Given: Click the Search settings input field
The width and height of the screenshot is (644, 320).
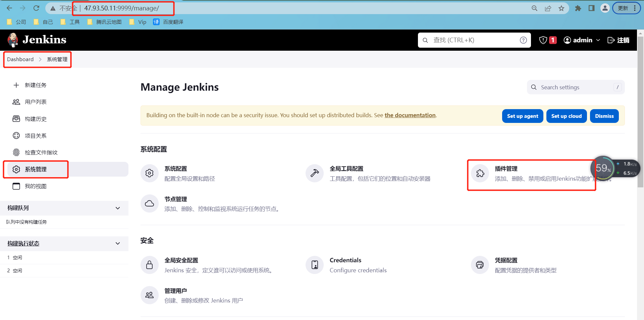Looking at the screenshot, I should (x=576, y=87).
